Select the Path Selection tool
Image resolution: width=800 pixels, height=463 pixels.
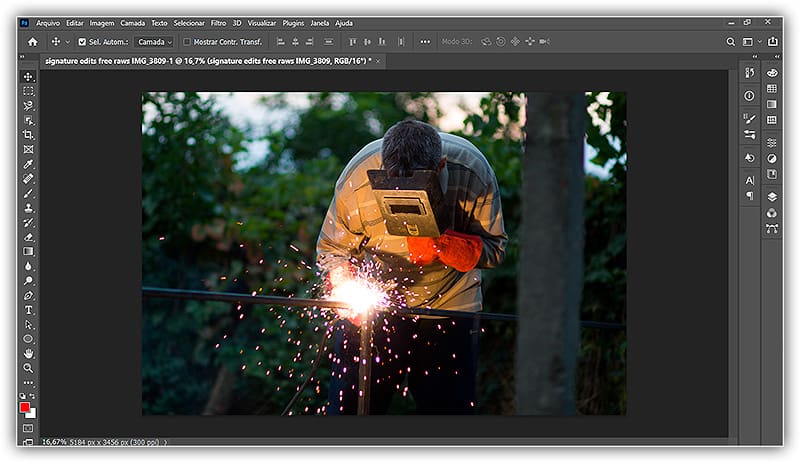28,325
